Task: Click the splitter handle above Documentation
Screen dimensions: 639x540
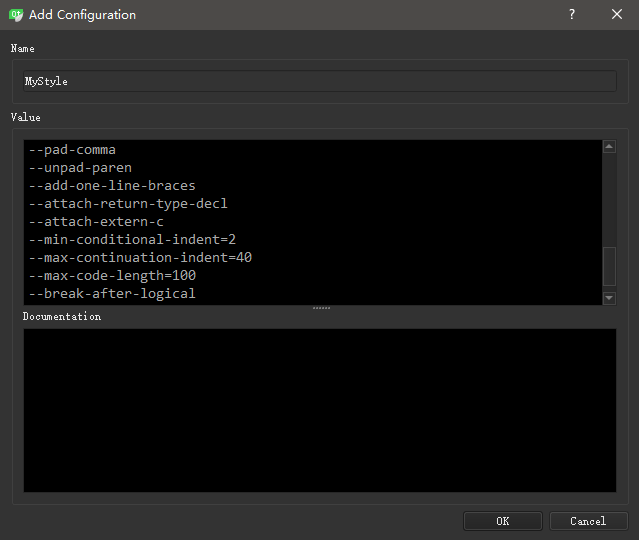Action: coord(320,308)
